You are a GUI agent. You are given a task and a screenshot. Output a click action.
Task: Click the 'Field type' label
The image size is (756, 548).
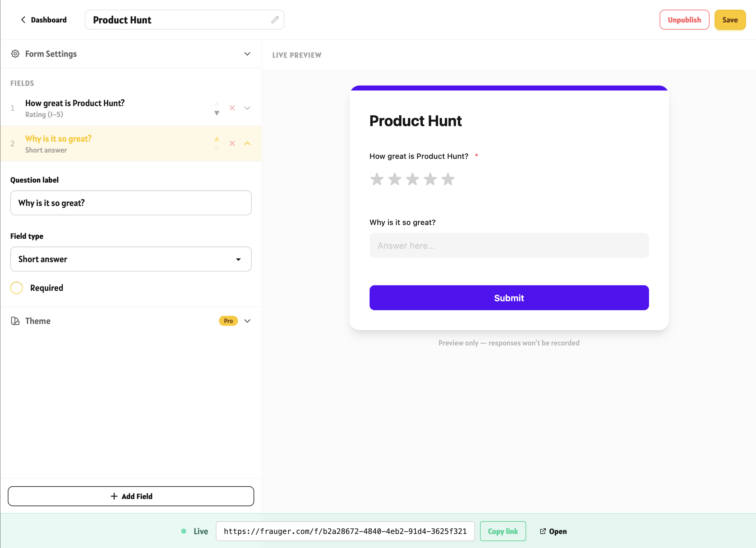pyautogui.click(x=27, y=236)
